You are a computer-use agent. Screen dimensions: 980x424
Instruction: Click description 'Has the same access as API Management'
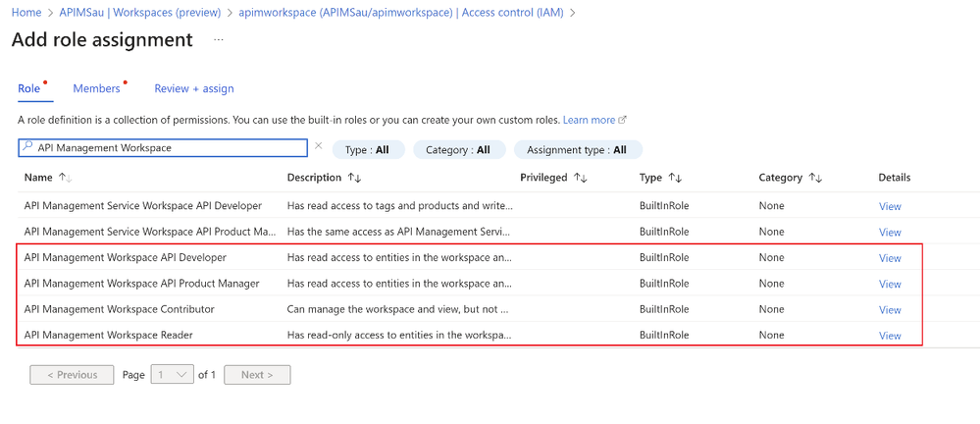click(399, 232)
